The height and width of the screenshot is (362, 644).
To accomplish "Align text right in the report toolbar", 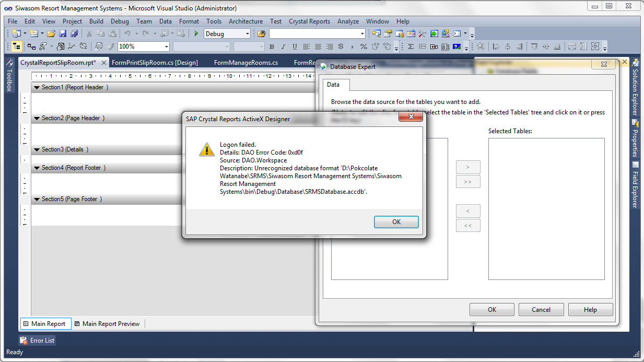I will [329, 46].
